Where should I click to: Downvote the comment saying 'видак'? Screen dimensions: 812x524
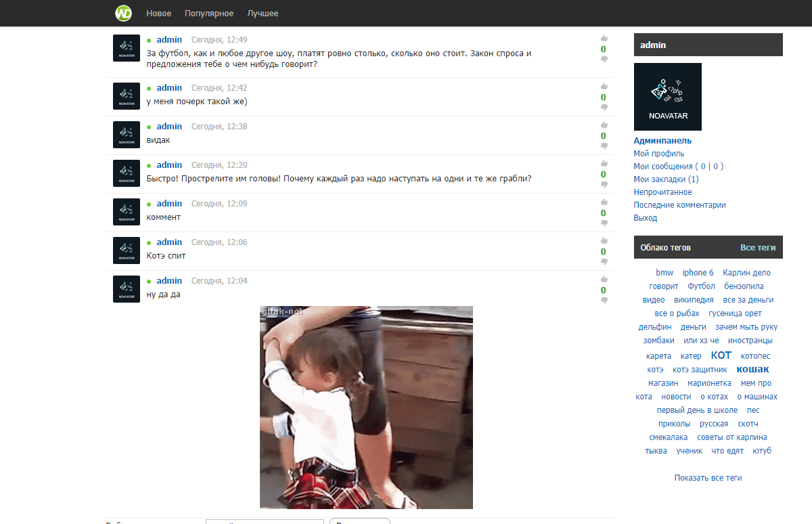604,146
